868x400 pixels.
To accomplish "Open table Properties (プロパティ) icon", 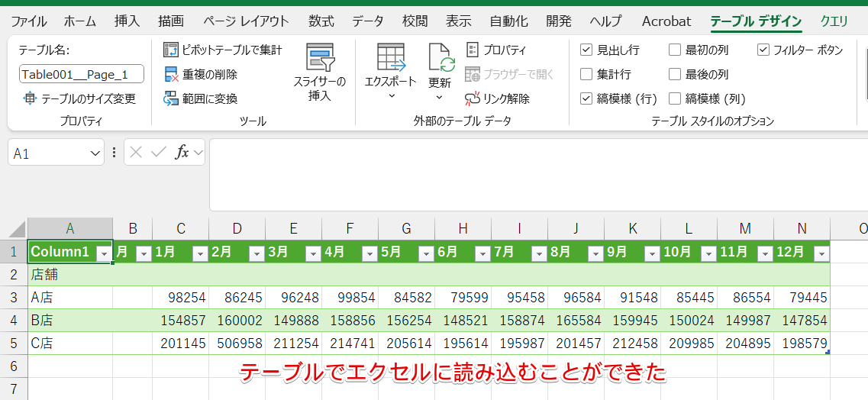I will [473, 50].
